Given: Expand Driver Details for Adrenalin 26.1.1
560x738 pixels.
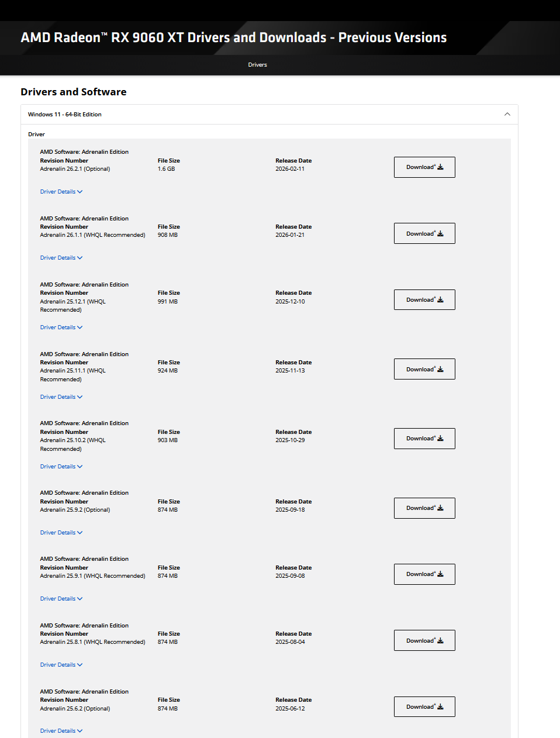Looking at the screenshot, I should (x=61, y=258).
